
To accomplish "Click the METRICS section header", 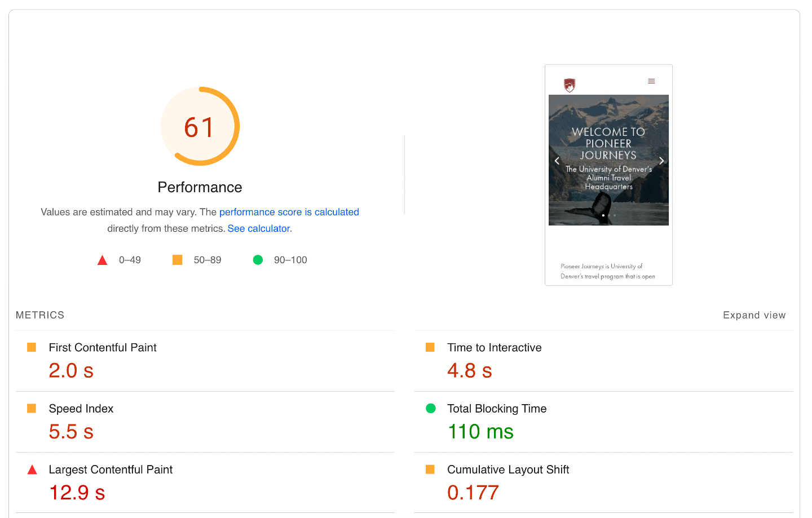I will [x=40, y=315].
